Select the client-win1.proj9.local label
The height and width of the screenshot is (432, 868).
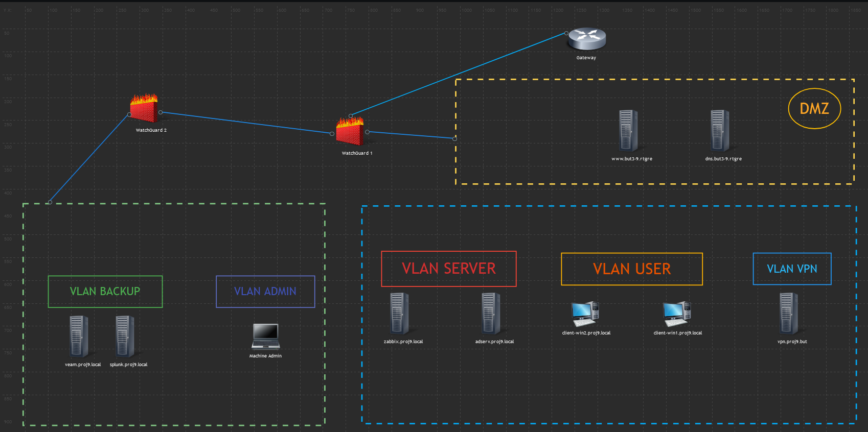pyautogui.click(x=678, y=333)
